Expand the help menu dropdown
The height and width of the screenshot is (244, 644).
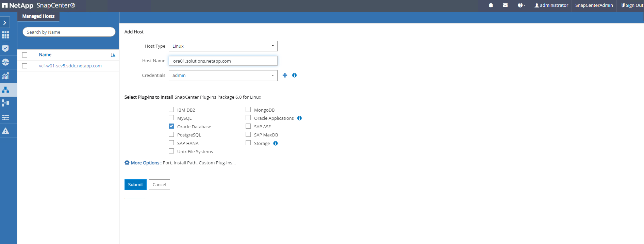[521, 5]
